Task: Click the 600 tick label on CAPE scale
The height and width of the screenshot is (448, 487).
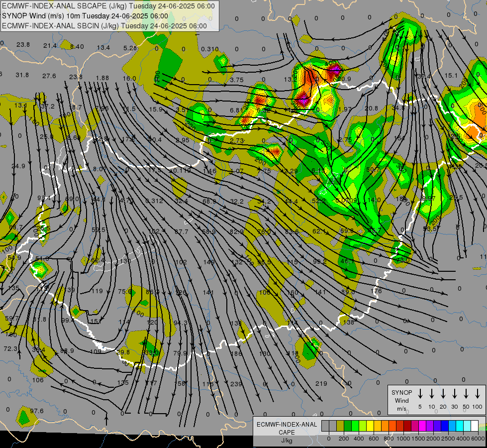Action: [x=374, y=439]
